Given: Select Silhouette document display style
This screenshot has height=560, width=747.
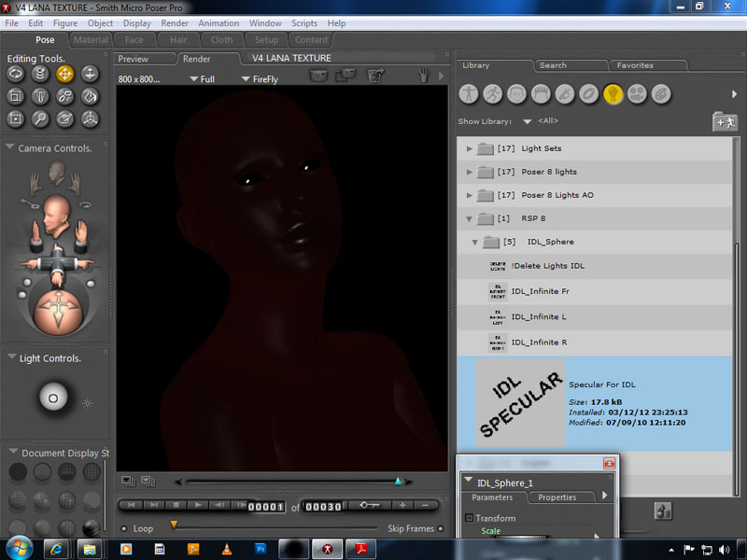Looking at the screenshot, I should (x=18, y=471).
